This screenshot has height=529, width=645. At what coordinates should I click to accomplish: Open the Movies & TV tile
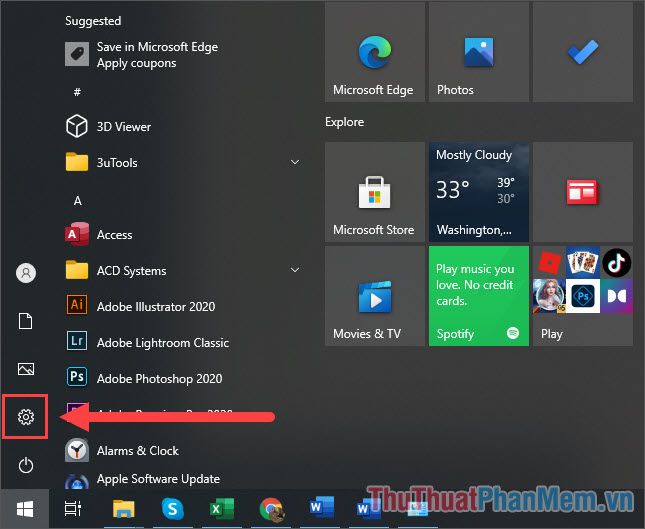point(375,296)
